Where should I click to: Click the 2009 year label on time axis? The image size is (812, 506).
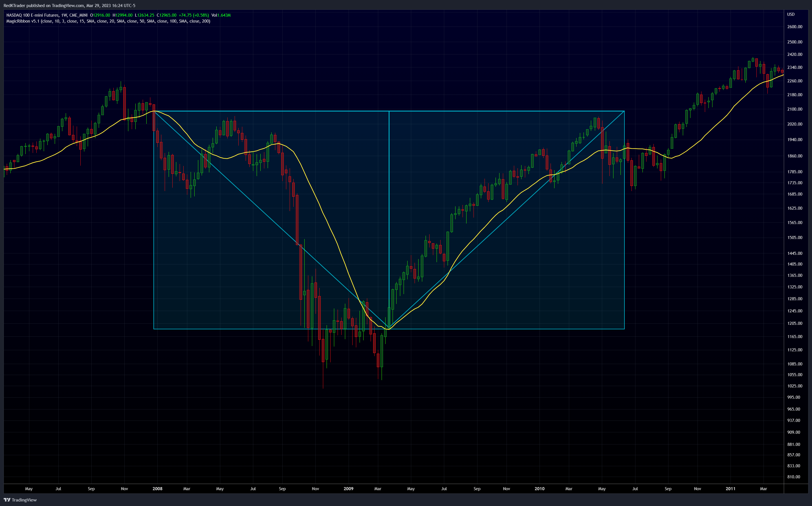click(349, 489)
